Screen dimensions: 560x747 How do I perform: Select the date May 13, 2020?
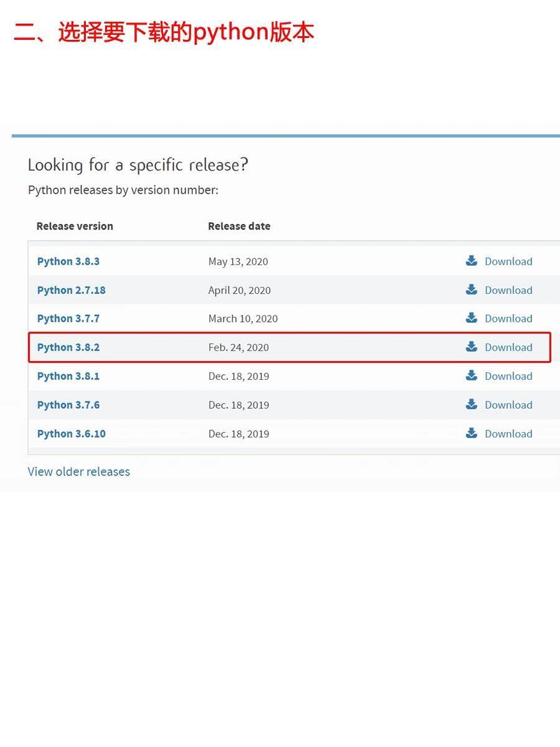click(238, 261)
